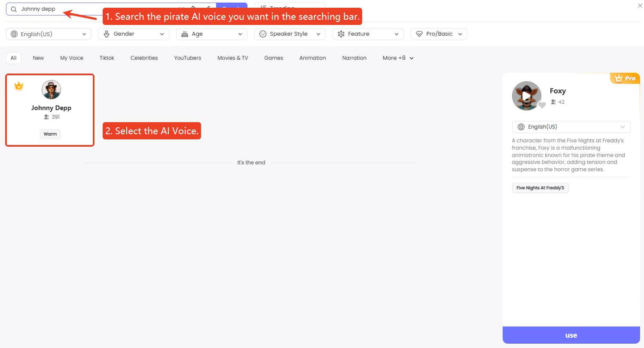Click the use button for Foxy
This screenshot has height=348, width=644.
tap(571, 335)
